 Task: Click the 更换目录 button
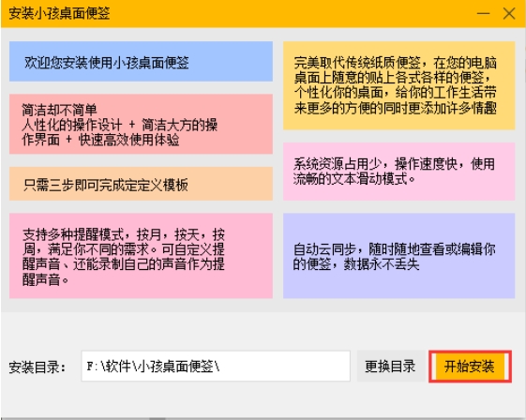point(390,367)
